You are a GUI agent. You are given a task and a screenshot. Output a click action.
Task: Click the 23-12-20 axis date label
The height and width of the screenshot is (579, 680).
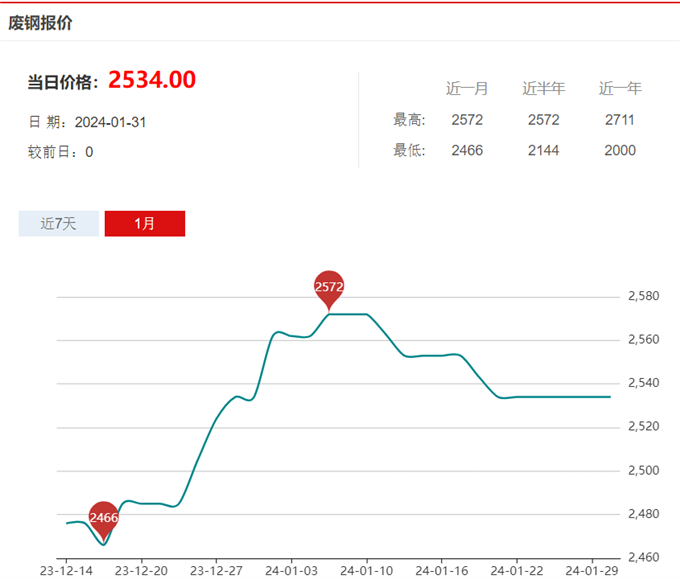(141, 571)
